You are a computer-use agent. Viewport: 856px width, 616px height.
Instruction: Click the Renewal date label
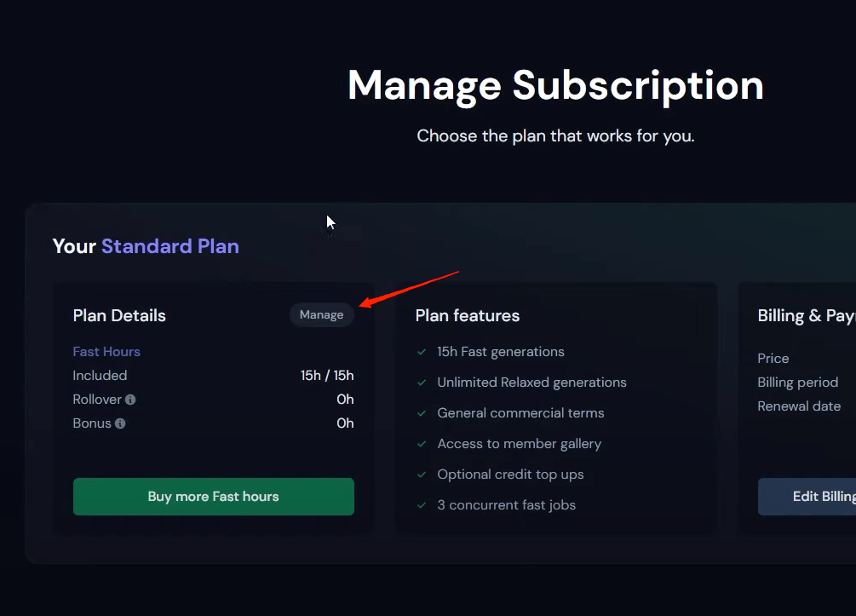point(799,406)
